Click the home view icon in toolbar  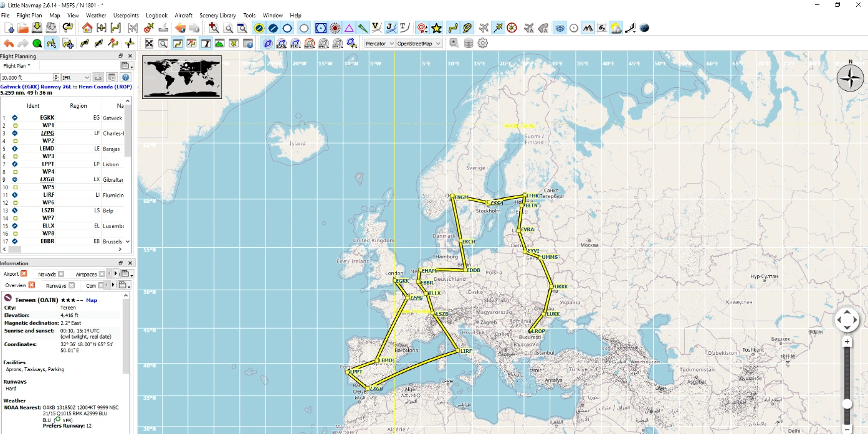tap(87, 28)
